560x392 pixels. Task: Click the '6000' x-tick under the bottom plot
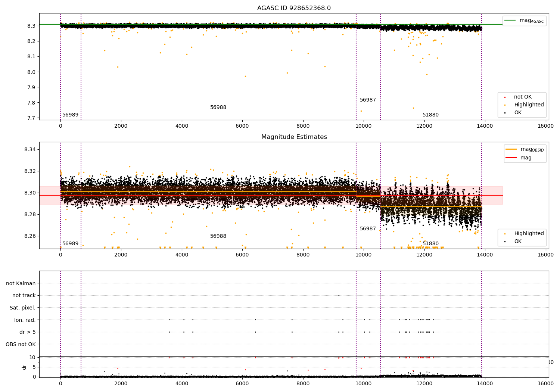tap(242, 384)
